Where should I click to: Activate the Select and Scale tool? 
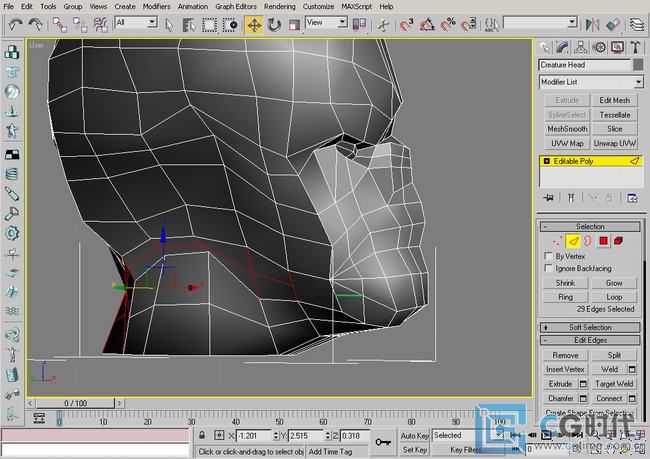[294, 25]
